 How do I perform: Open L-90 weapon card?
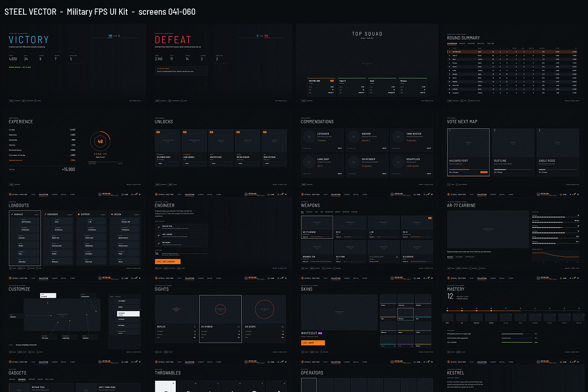coord(384,227)
